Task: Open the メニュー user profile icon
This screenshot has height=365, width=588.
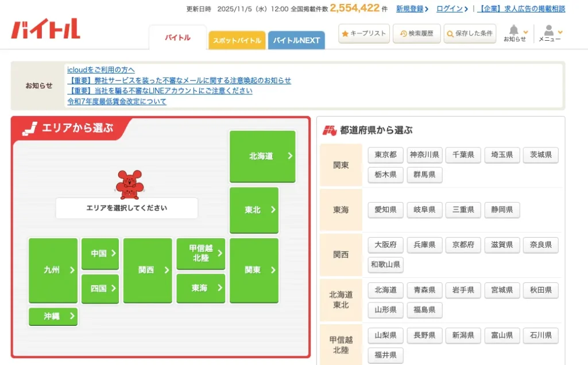Action: 550,30
